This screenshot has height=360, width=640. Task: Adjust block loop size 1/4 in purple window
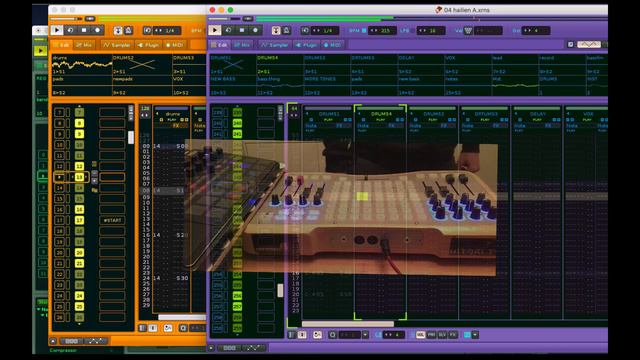324,31
